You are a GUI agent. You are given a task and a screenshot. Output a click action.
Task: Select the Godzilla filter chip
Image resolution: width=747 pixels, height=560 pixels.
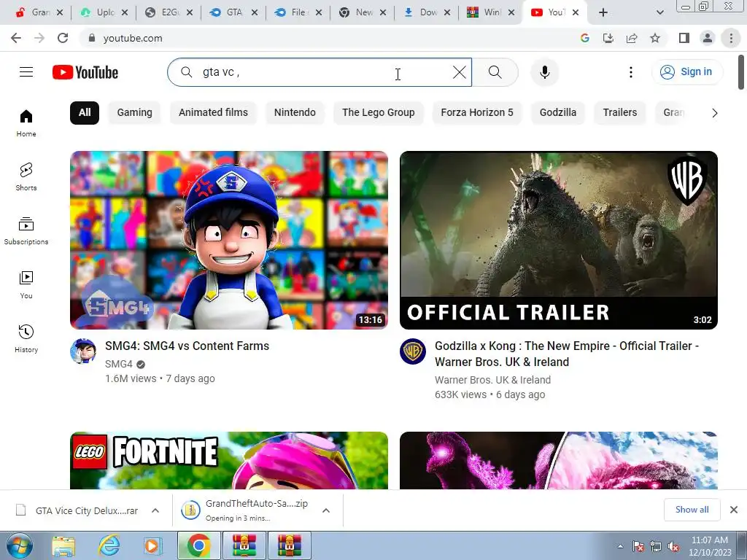[558, 113]
